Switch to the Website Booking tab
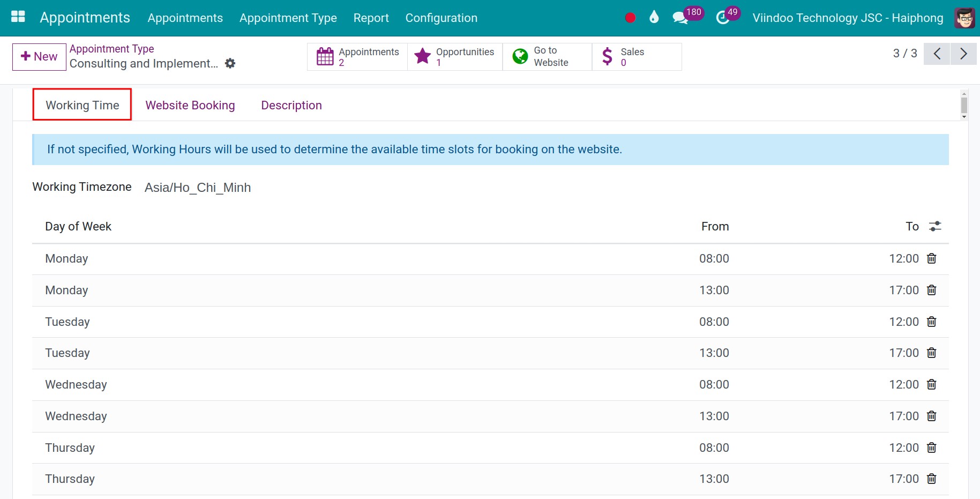 coord(190,105)
